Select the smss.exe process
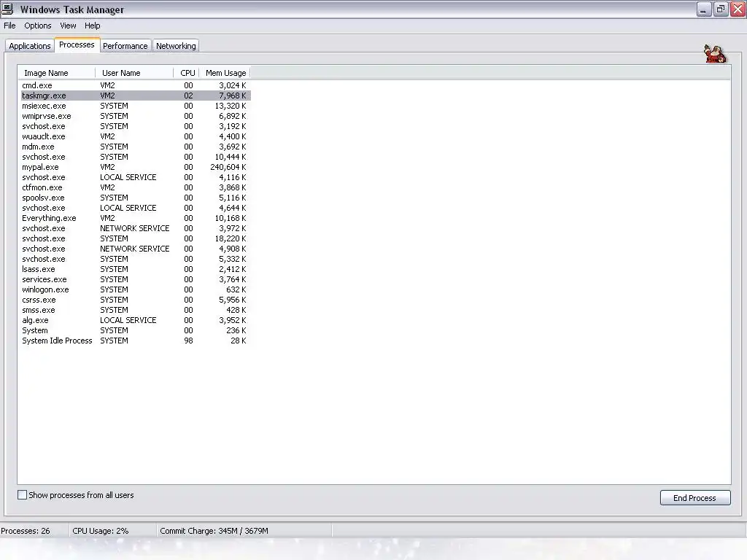This screenshot has height=560, width=747. [x=135, y=310]
